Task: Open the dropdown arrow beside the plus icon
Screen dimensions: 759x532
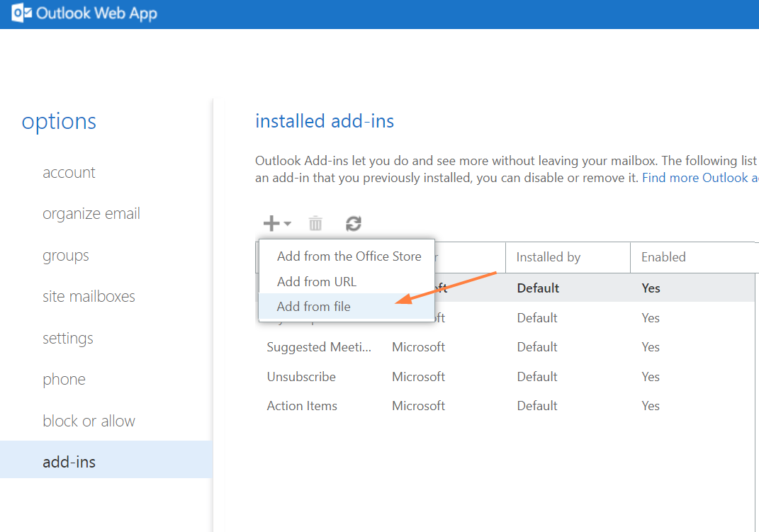Action: tap(288, 223)
